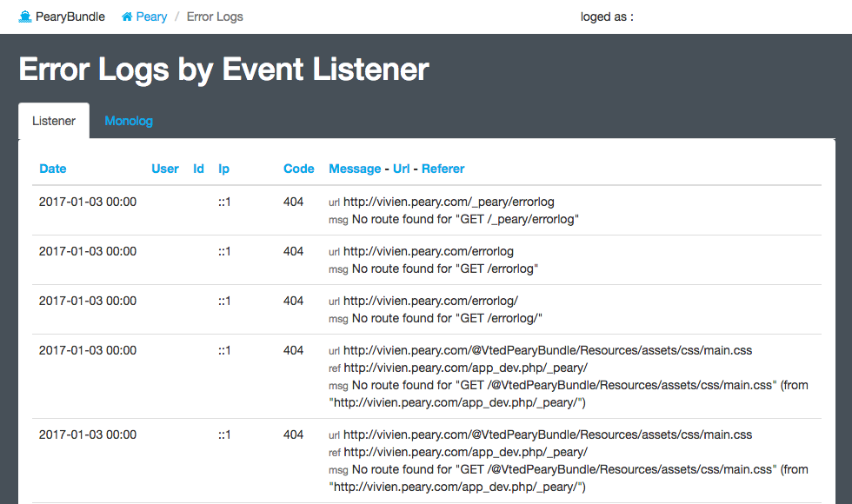
Task: Click the URL ending in /errorlog/ with trailing slash
Action: click(x=430, y=301)
